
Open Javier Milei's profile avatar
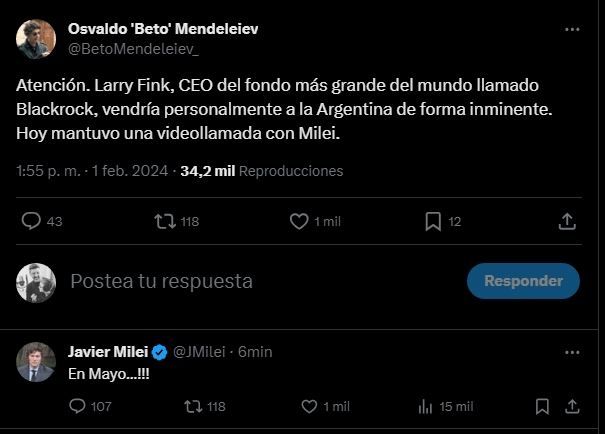36,361
